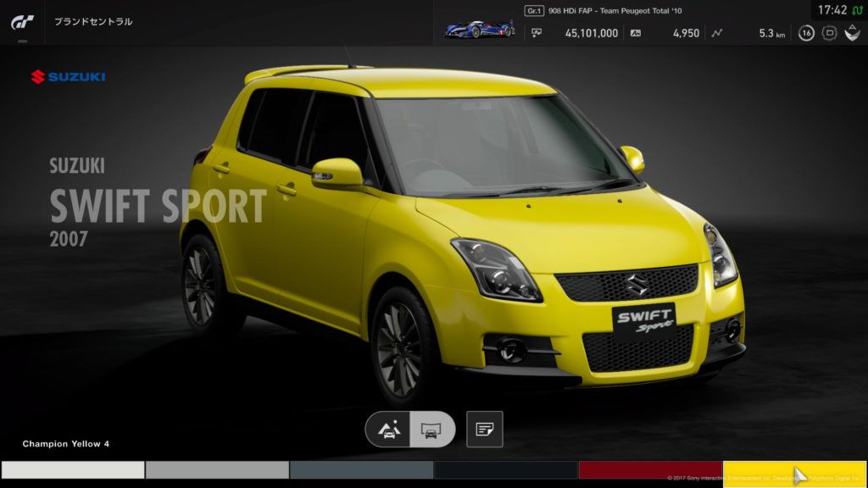868x488 pixels.
Task: Click the Gr.1 category badge
Action: (534, 10)
